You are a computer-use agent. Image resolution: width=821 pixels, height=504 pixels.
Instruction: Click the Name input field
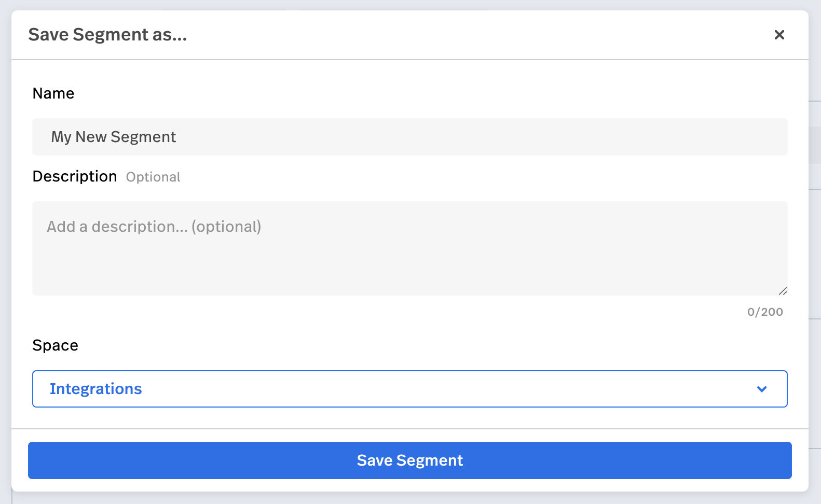pyautogui.click(x=410, y=137)
